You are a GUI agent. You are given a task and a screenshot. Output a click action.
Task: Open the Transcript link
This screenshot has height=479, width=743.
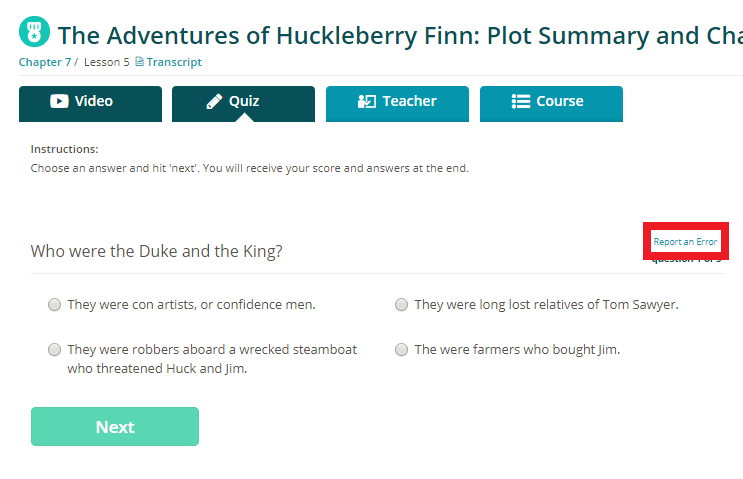174,62
